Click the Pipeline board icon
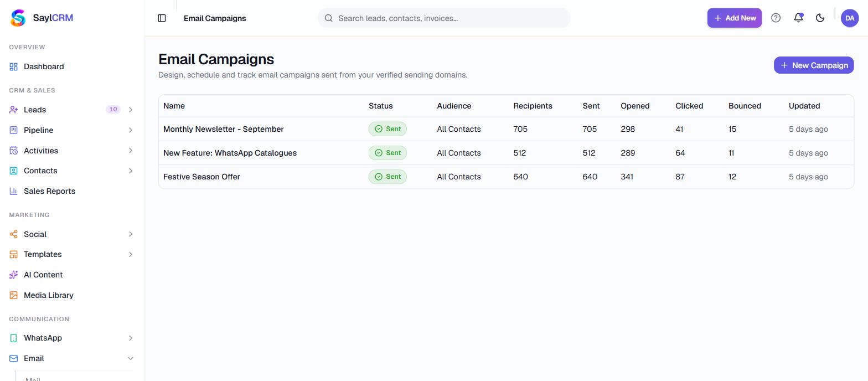This screenshot has width=868, height=381. pyautogui.click(x=14, y=130)
